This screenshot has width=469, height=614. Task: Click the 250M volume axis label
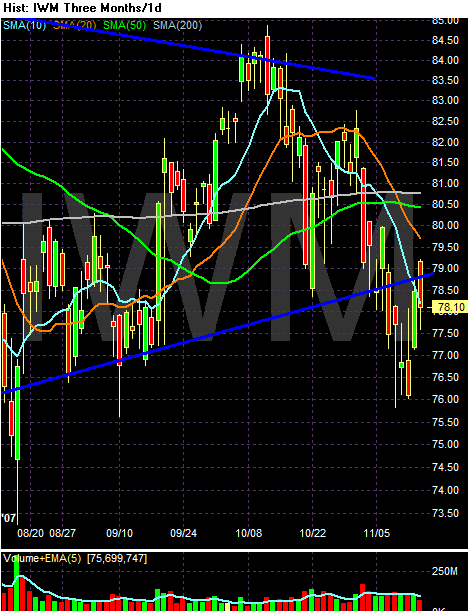tap(445, 572)
